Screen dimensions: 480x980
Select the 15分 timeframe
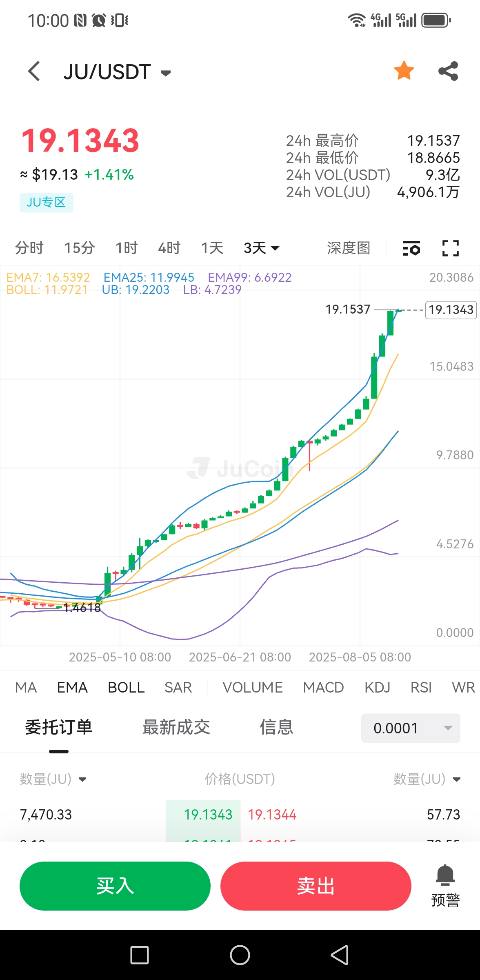[80, 248]
